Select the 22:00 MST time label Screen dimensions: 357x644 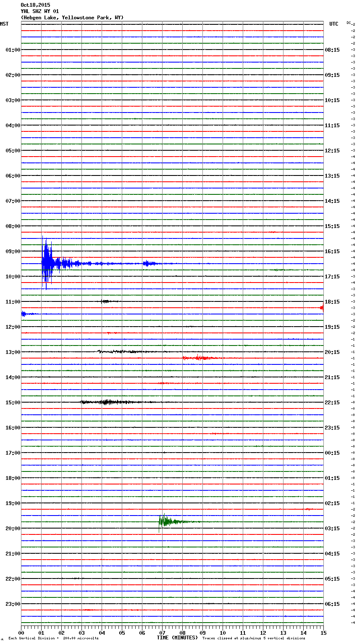tap(13, 579)
